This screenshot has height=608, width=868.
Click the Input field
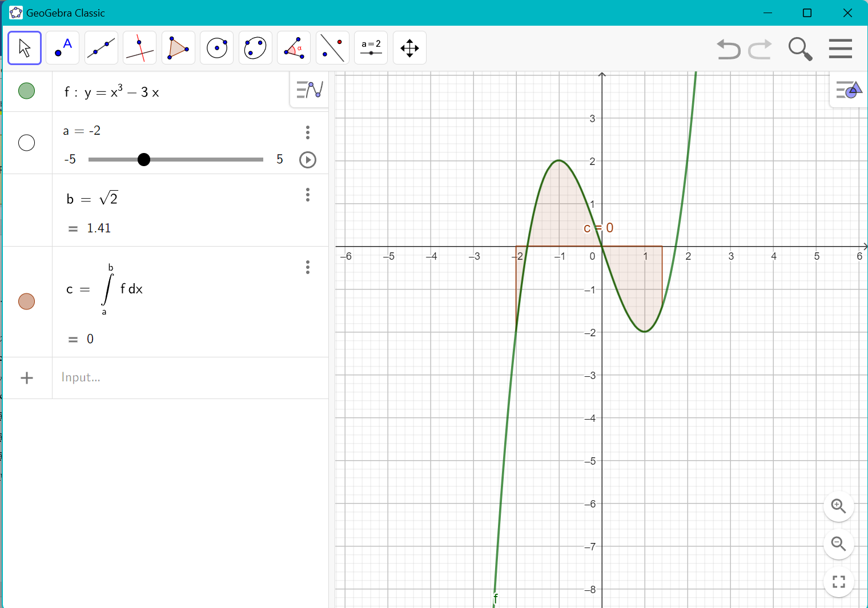190,378
